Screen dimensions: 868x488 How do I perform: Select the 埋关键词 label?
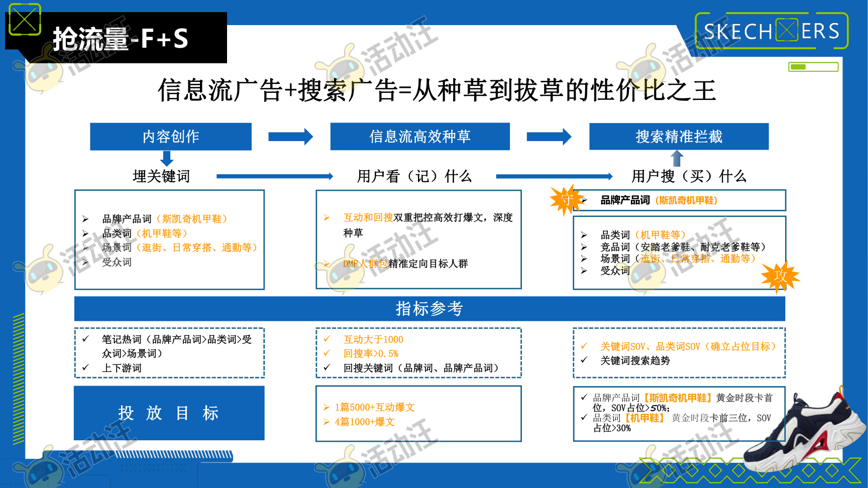(161, 176)
